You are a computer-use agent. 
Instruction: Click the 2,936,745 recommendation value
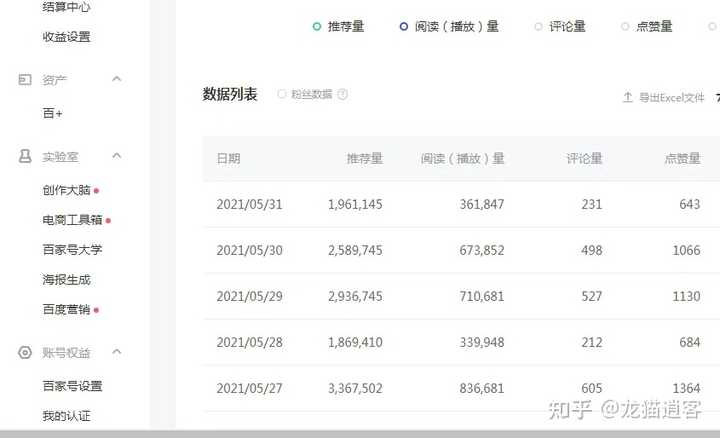[x=355, y=296]
